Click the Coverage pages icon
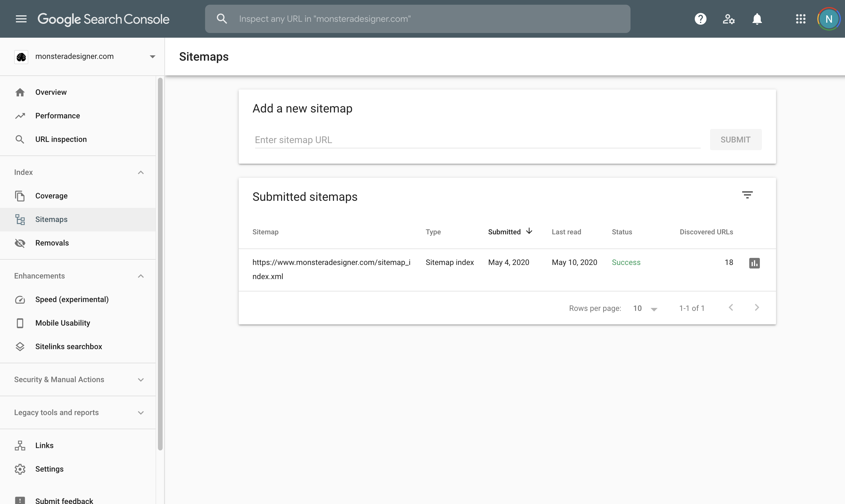 coord(20,196)
